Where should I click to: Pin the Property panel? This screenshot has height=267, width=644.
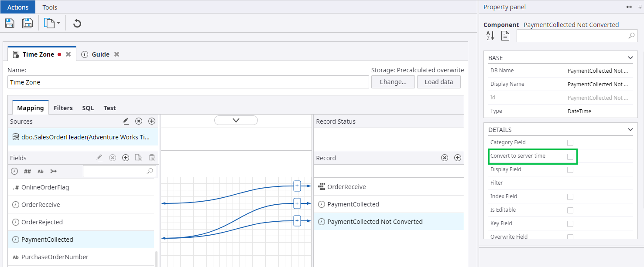tap(640, 7)
